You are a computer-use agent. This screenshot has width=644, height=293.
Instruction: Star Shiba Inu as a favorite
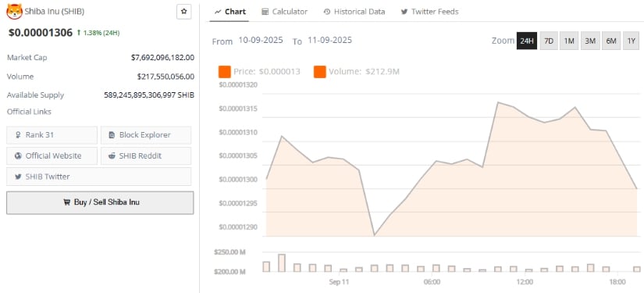[x=184, y=12]
